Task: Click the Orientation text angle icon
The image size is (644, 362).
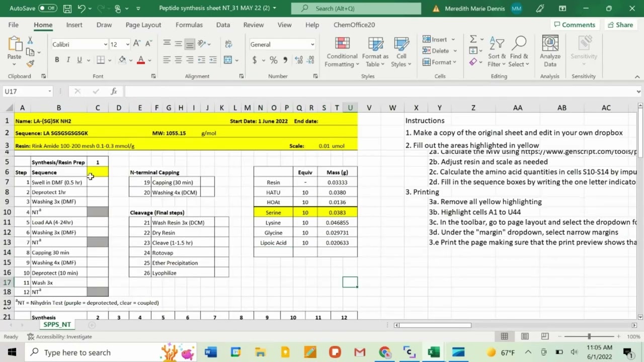Action: [201, 44]
